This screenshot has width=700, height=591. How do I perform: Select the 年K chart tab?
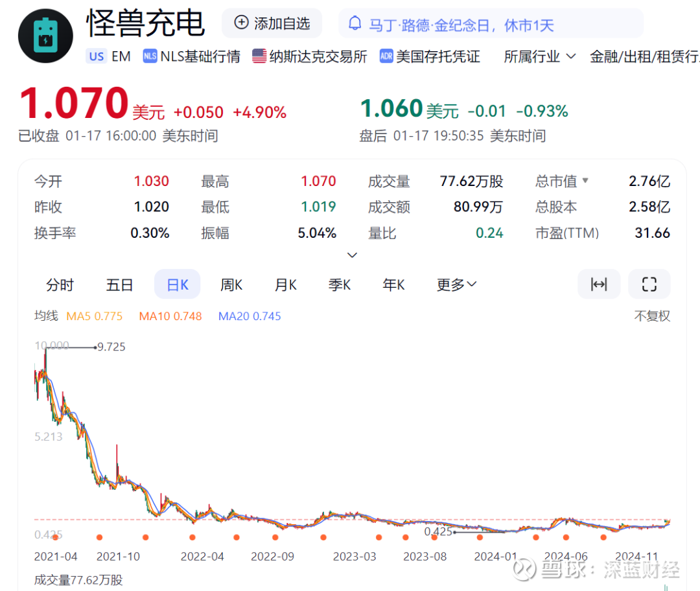[394, 284]
